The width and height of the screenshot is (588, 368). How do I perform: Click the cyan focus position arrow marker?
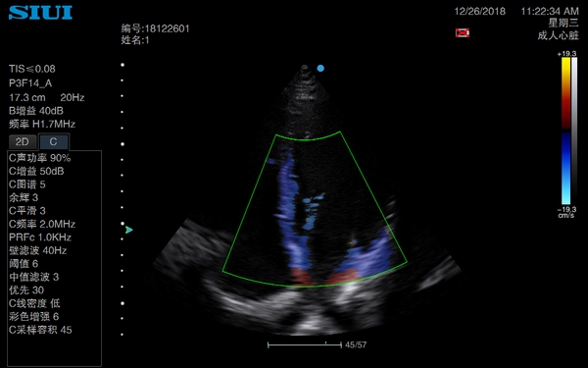click(129, 230)
